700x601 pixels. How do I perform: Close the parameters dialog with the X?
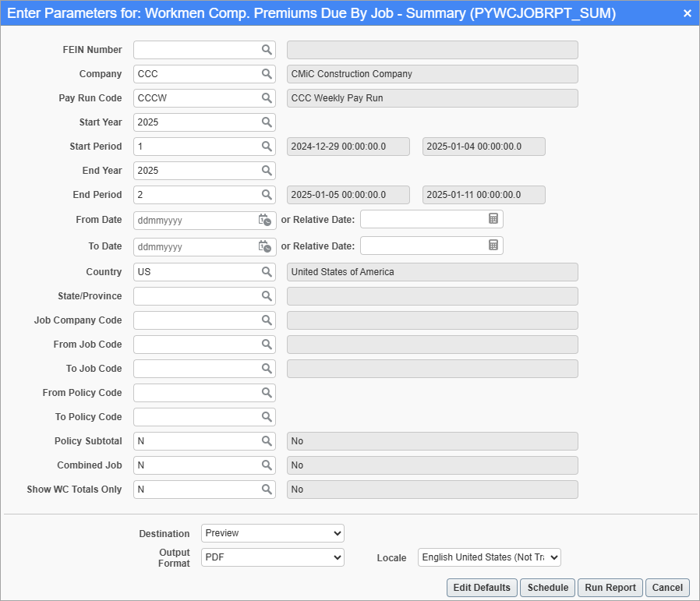pyautogui.click(x=687, y=14)
